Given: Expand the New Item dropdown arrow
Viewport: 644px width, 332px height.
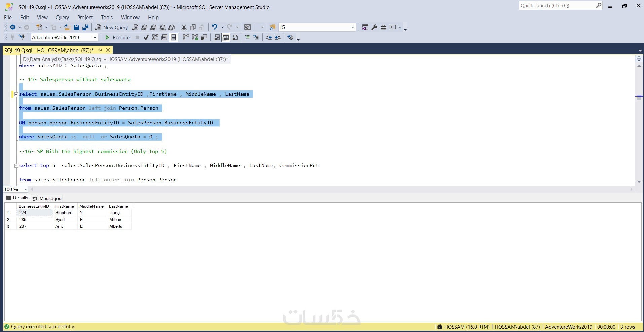Looking at the screenshot, I should (x=46, y=27).
